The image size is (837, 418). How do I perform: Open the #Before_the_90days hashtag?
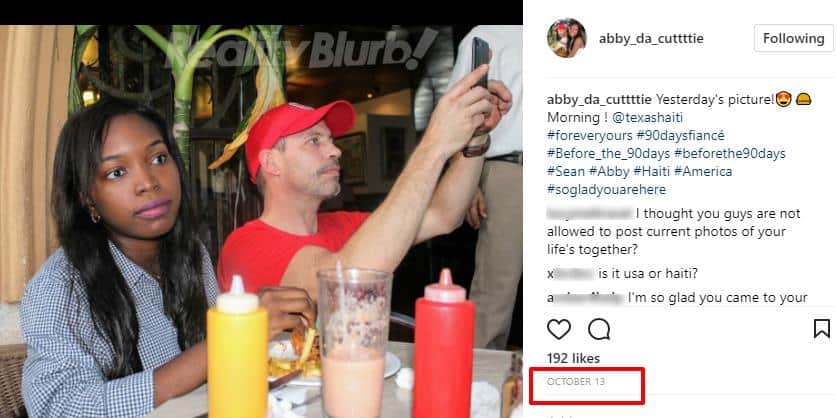tap(609, 154)
